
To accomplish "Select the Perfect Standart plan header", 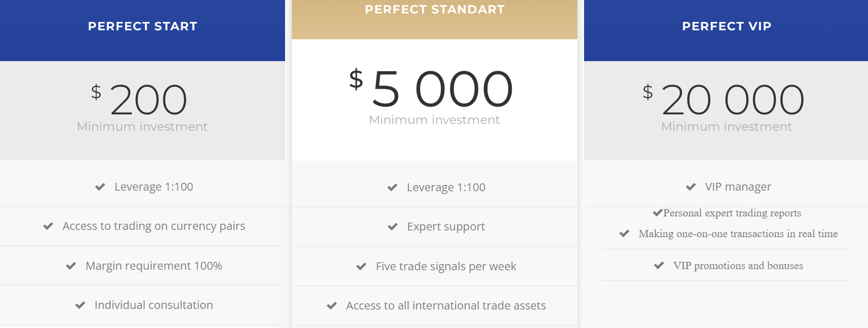I will (x=434, y=10).
